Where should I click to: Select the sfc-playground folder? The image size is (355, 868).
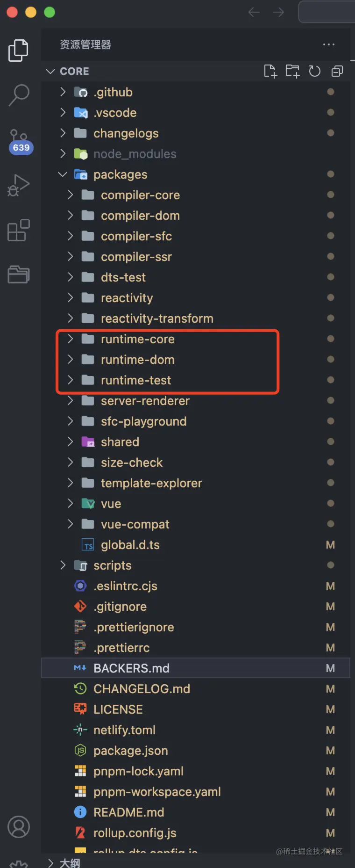(x=196, y=421)
